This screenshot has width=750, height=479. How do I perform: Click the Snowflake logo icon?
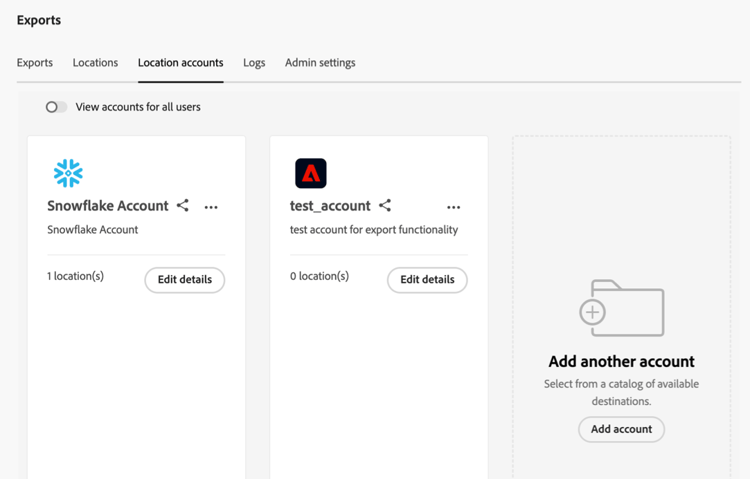[x=68, y=173]
